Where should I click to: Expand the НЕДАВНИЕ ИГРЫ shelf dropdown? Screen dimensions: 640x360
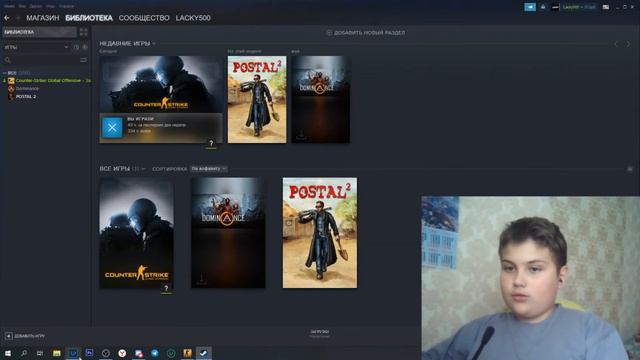pyautogui.click(x=154, y=43)
